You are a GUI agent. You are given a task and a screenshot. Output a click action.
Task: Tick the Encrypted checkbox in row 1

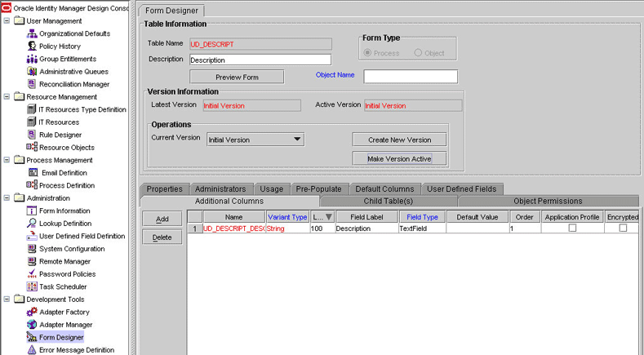tap(623, 228)
